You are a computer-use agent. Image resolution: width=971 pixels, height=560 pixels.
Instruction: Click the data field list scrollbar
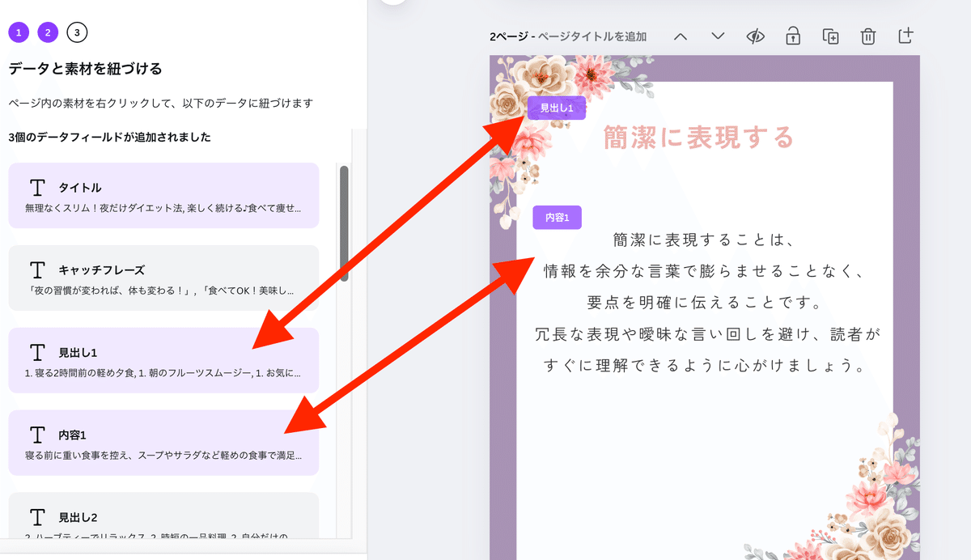click(344, 223)
